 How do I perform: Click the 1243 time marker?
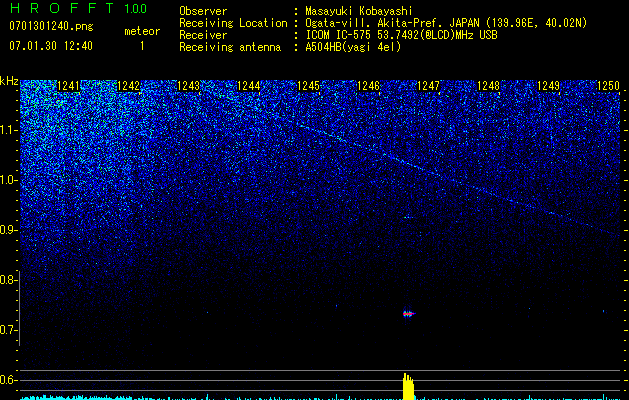[x=189, y=86]
